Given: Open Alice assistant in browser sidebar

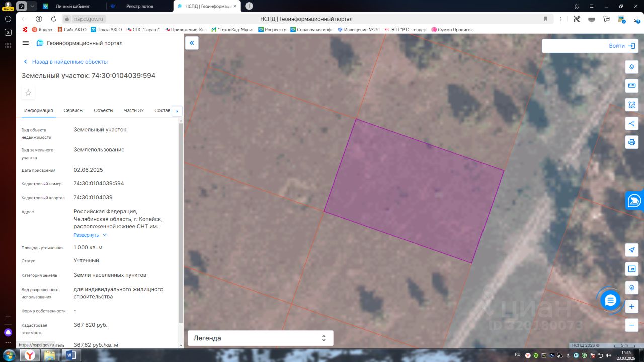Looking at the screenshot, I should pos(8,332).
